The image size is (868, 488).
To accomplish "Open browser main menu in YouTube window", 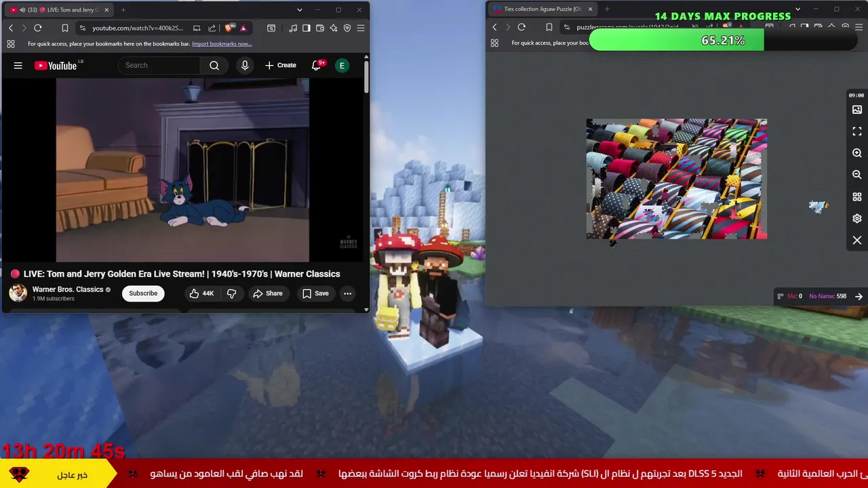I will pyautogui.click(x=361, y=28).
